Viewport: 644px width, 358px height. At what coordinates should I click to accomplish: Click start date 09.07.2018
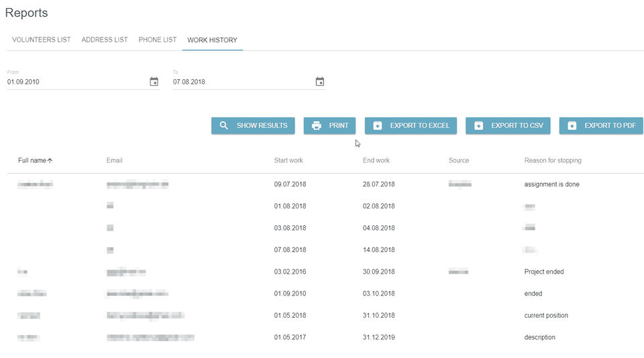290,184
